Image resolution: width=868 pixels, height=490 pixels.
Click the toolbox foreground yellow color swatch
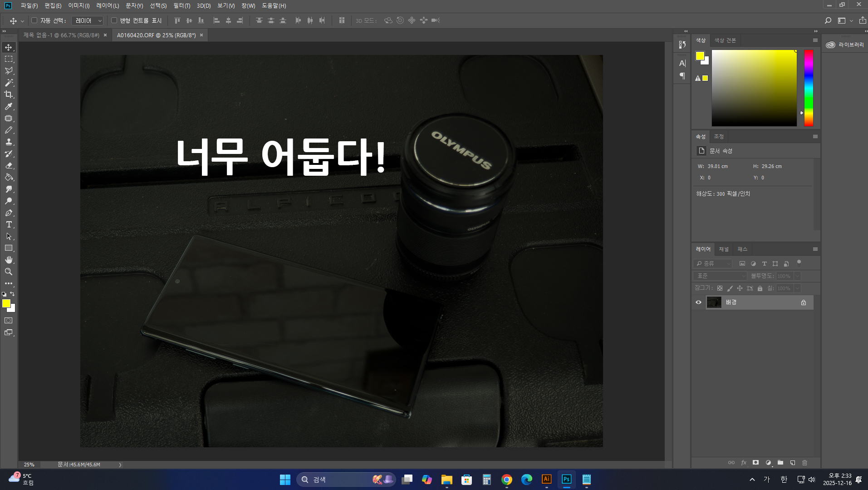click(x=6, y=303)
